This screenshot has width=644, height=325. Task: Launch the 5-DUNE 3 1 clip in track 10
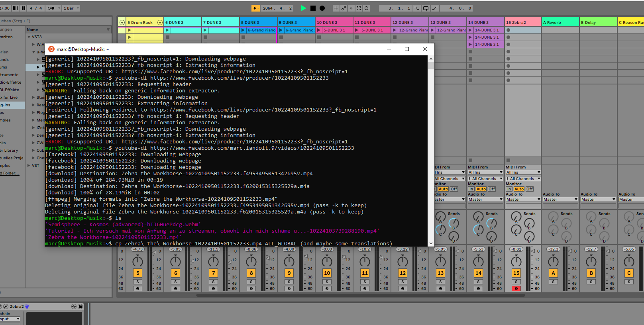(x=318, y=30)
